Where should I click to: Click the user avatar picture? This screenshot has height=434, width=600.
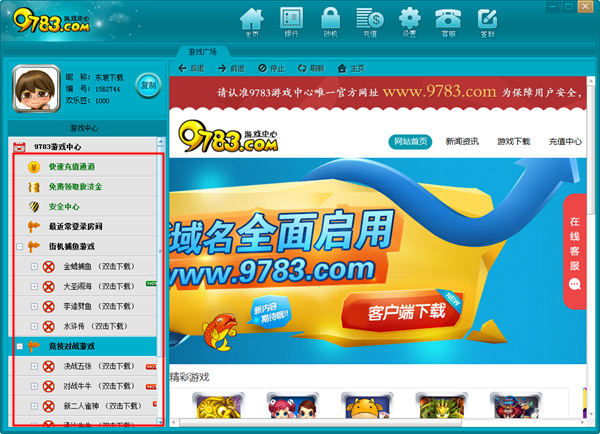point(36,89)
